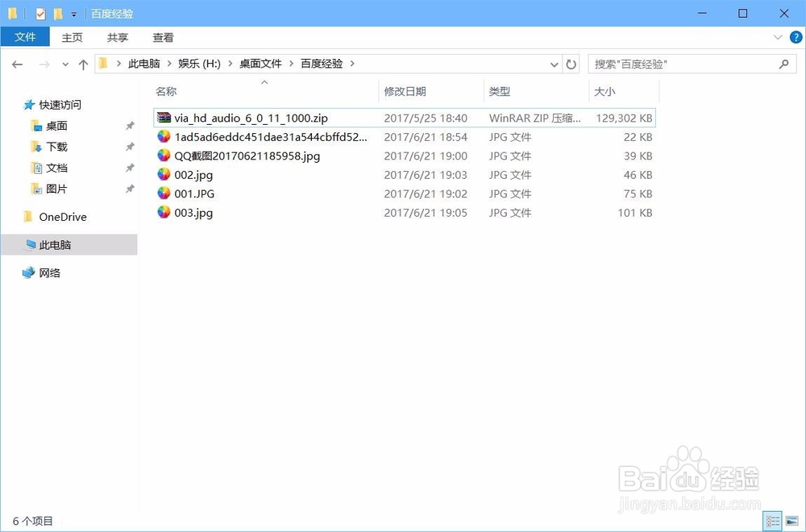Click the back navigation arrow
Viewport: 806px width, 532px height.
pyautogui.click(x=17, y=63)
